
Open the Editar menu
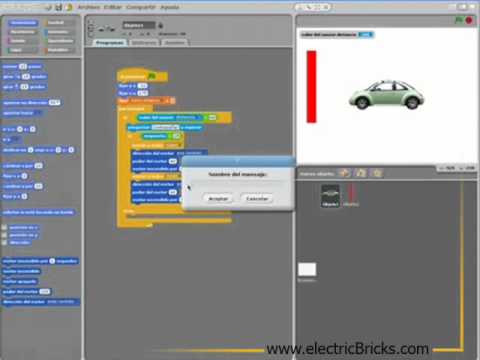[x=113, y=7]
